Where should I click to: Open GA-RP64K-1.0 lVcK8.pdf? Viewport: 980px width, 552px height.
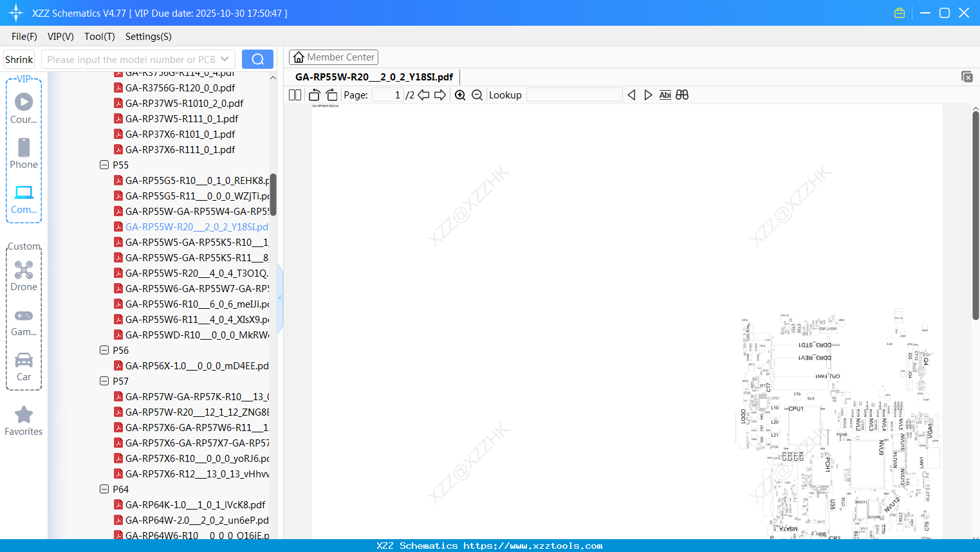pos(190,504)
